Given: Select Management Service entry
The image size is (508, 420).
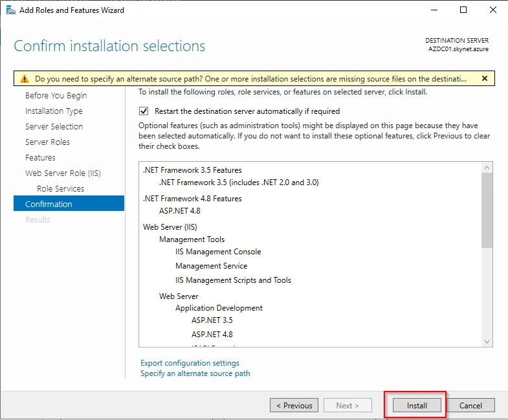Looking at the screenshot, I should click(211, 266).
